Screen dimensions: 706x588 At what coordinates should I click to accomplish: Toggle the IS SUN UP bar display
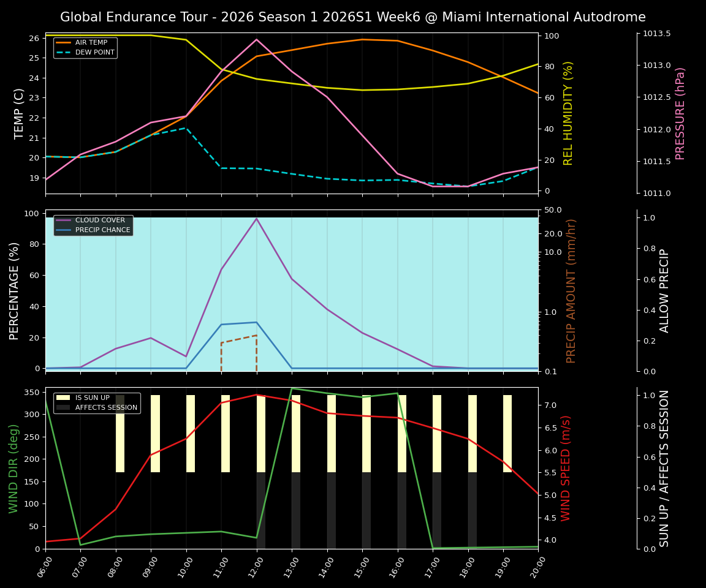point(92,397)
